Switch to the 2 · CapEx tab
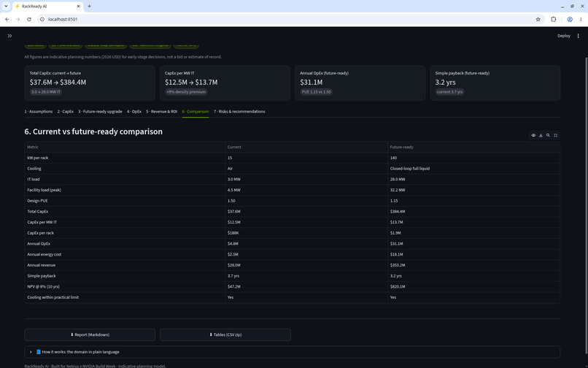Viewport: 588px width, 368px height. tap(65, 112)
